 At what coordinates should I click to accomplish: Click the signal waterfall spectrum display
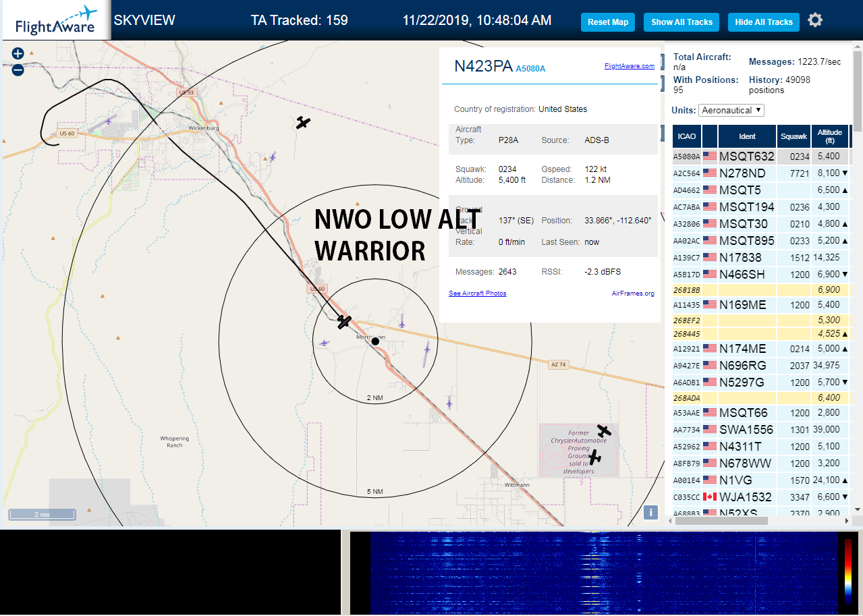point(603,572)
